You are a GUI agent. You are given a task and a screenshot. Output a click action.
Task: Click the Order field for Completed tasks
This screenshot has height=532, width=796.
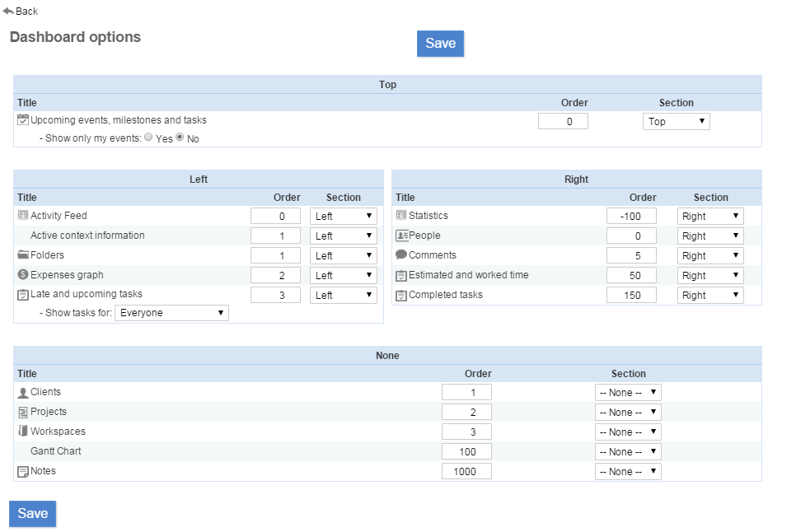pos(631,296)
